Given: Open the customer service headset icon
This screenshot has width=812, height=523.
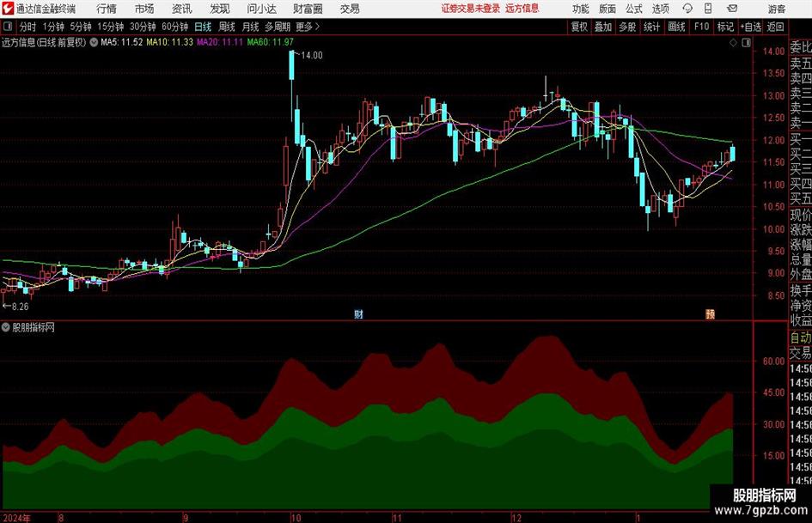Looking at the screenshot, I should (x=687, y=9).
